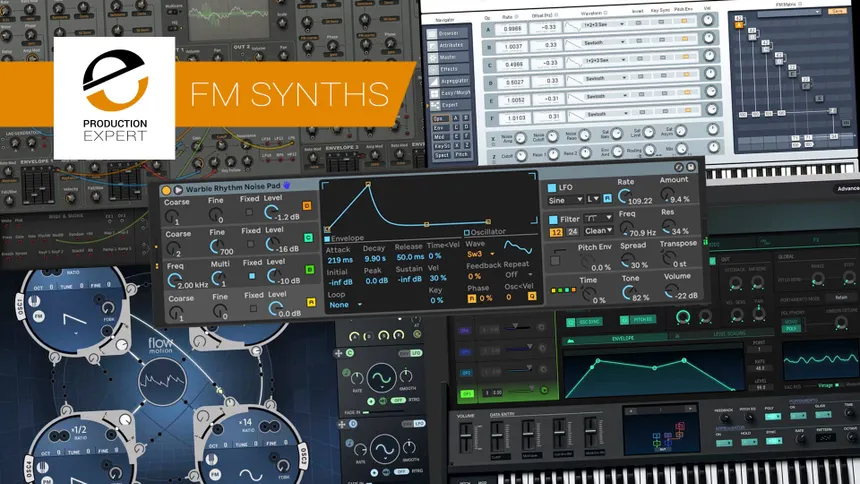Open the filter Clean circuit dropdown
The width and height of the screenshot is (860, 484).
click(598, 230)
